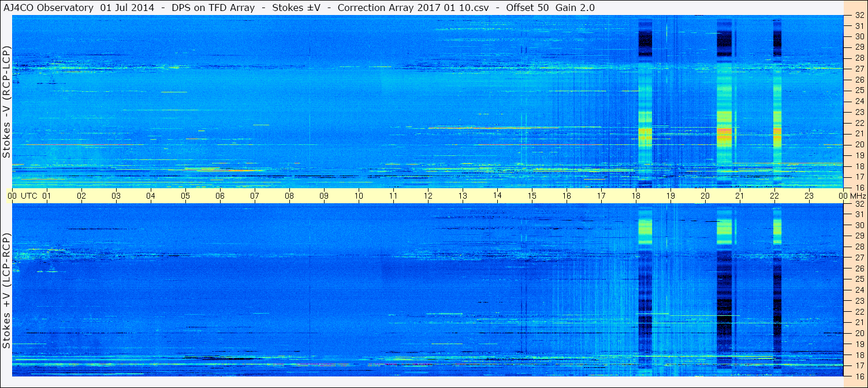
Task: Select the 15 hour tick on time axis
Action: coord(532,196)
